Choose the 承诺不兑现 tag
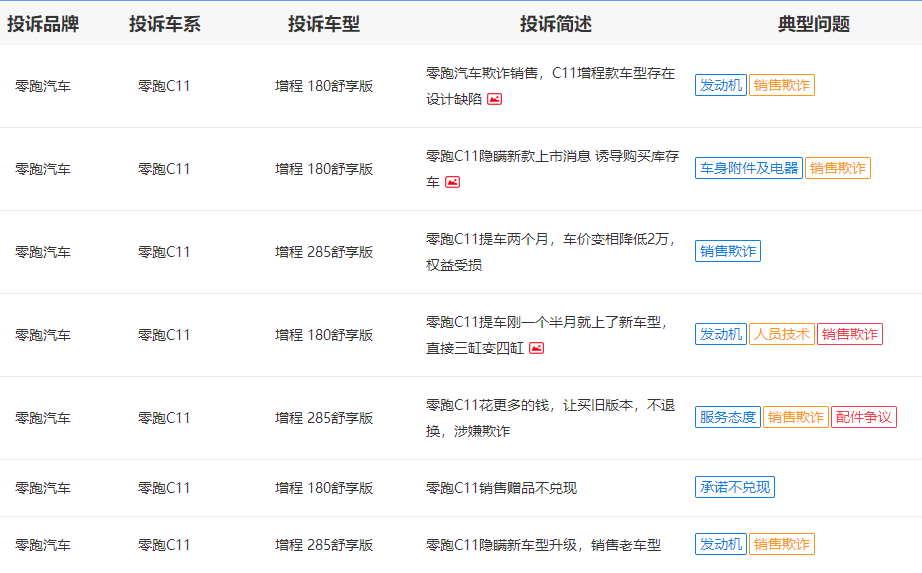This screenshot has width=922, height=573. pyautogui.click(x=734, y=487)
